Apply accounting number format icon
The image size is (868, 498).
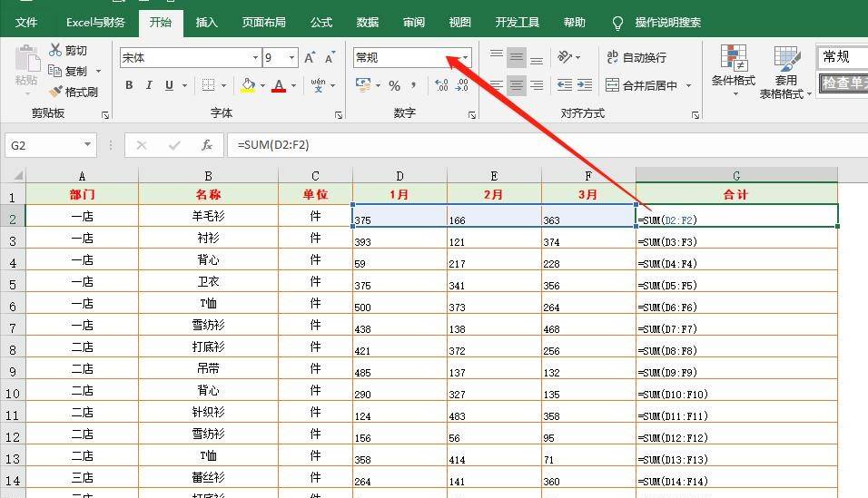tap(363, 84)
